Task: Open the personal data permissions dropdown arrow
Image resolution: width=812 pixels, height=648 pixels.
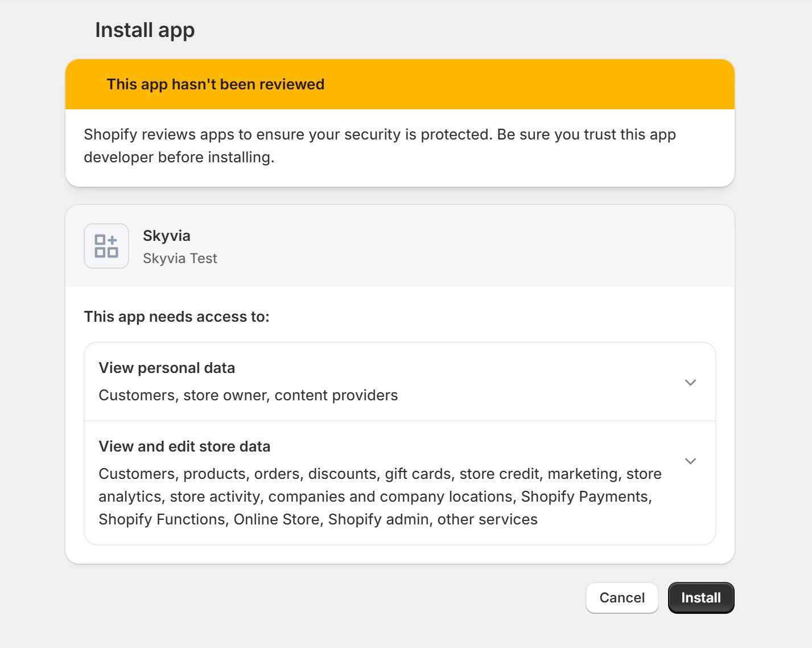Action: click(x=690, y=382)
